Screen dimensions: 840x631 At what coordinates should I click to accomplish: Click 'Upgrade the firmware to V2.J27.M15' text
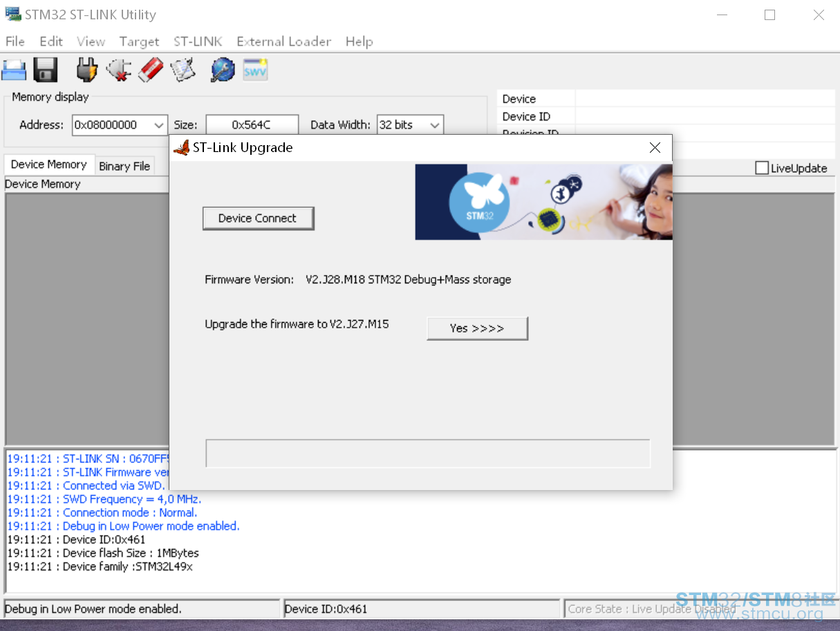click(x=297, y=324)
